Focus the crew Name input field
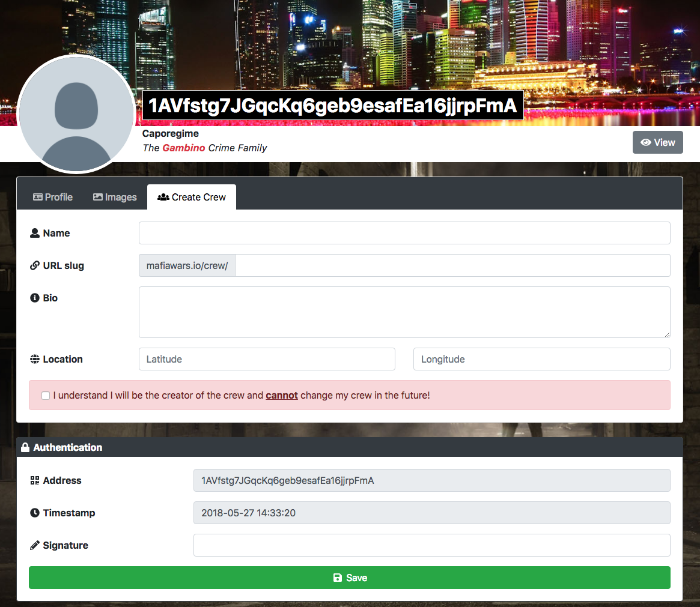Image resolution: width=700 pixels, height=607 pixels. point(404,233)
